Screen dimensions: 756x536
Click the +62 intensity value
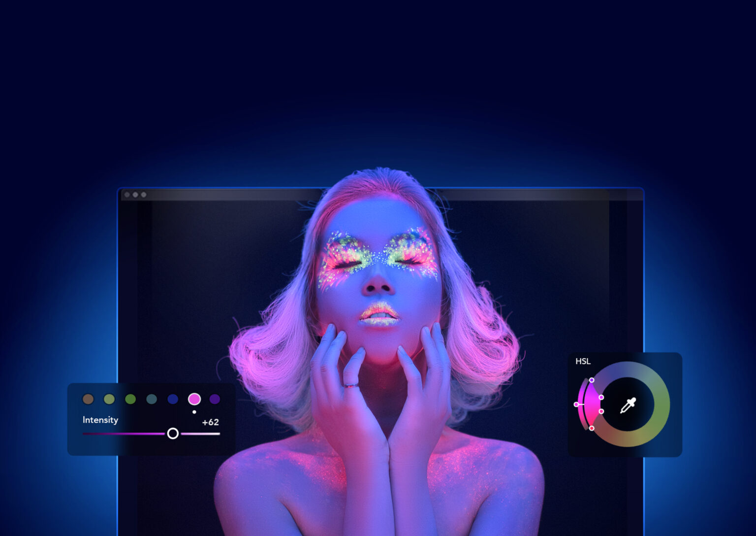211,422
